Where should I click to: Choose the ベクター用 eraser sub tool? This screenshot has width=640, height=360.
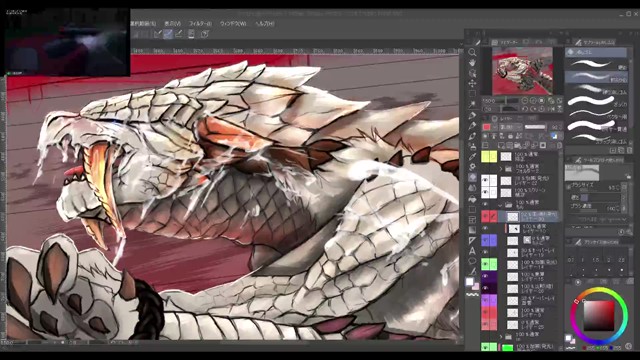pos(597,114)
